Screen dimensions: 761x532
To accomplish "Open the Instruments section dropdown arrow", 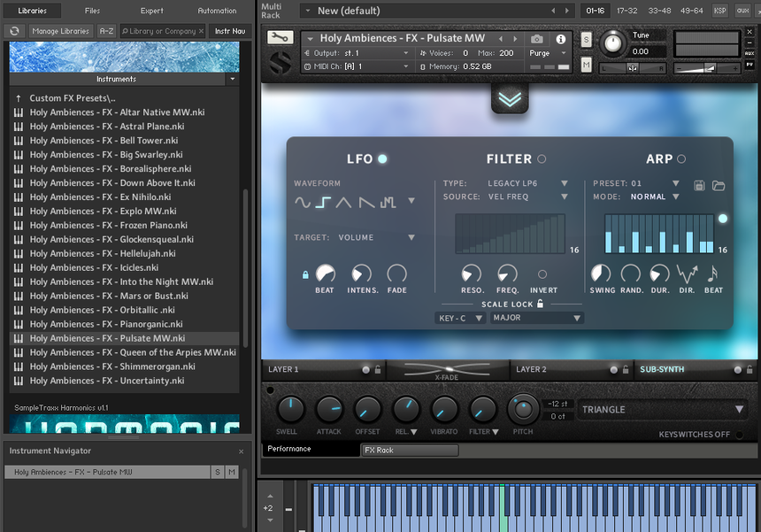I will tap(233, 79).
